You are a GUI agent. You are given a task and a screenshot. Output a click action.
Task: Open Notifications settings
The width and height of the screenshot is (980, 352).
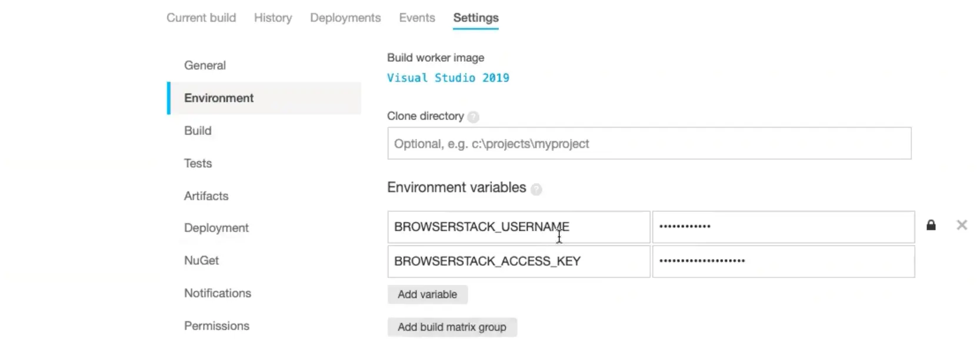[217, 293]
